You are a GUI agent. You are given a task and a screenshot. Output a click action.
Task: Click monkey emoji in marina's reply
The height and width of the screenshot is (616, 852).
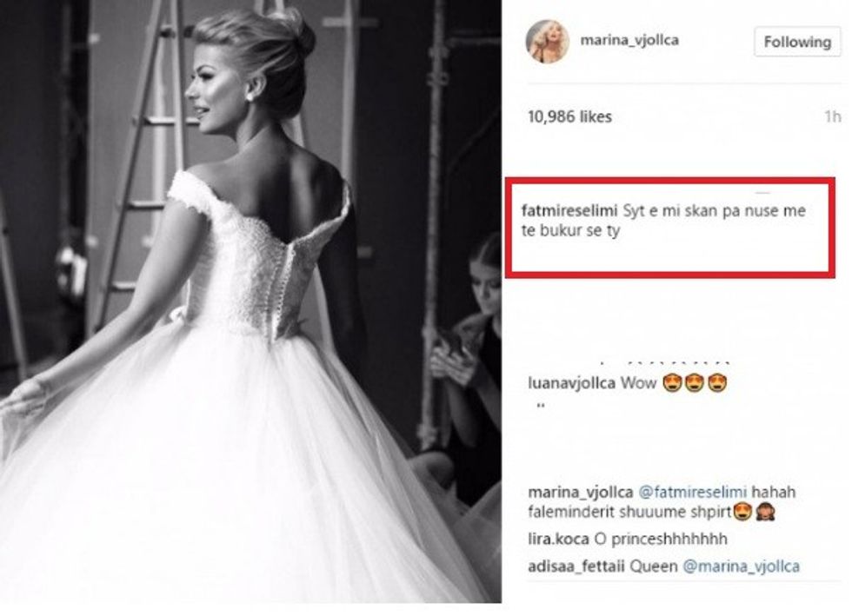point(765,512)
